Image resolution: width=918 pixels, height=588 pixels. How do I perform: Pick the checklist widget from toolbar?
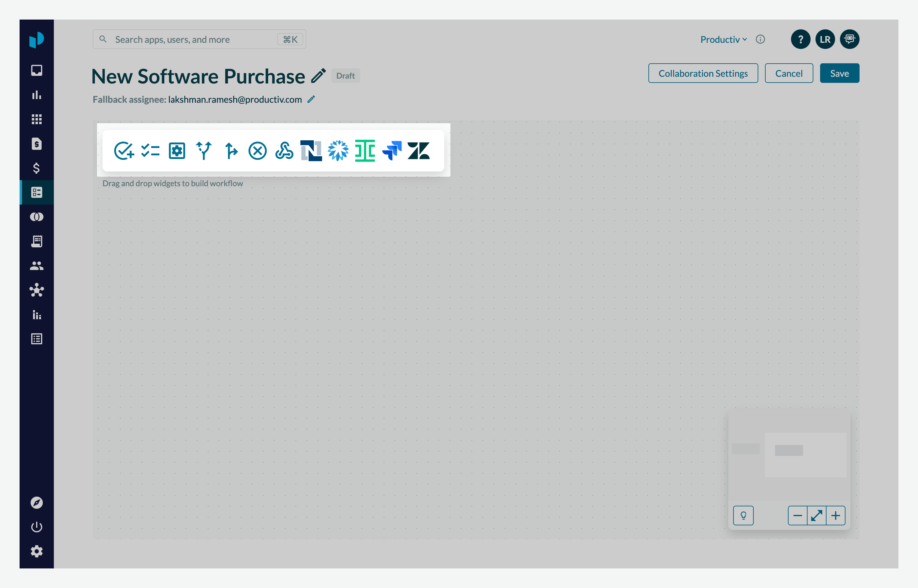click(150, 151)
